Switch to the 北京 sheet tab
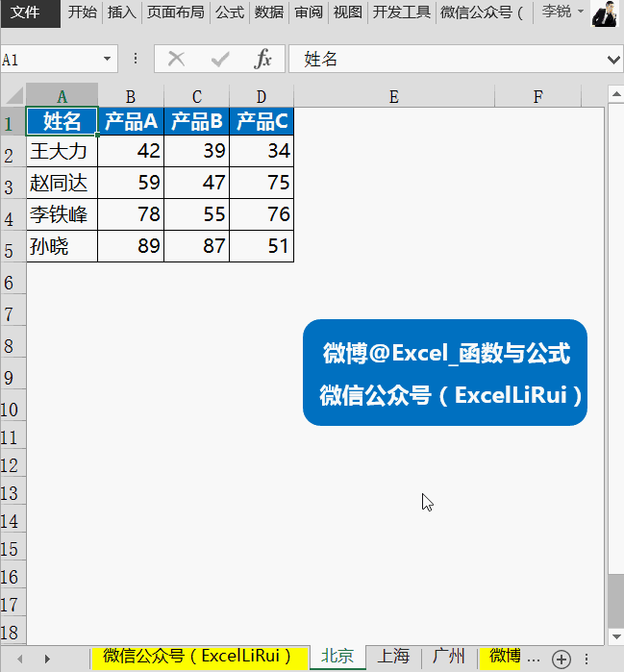The width and height of the screenshot is (624, 672). pos(337,657)
